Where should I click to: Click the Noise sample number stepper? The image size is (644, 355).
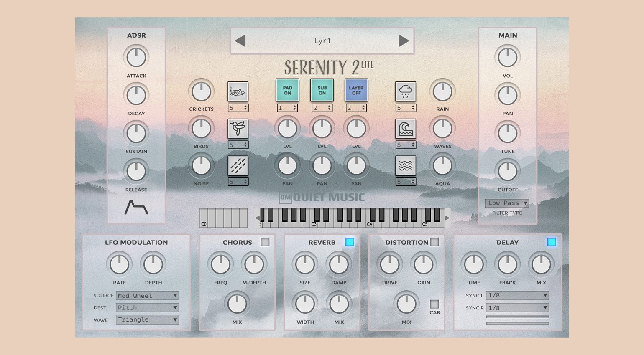click(x=238, y=182)
